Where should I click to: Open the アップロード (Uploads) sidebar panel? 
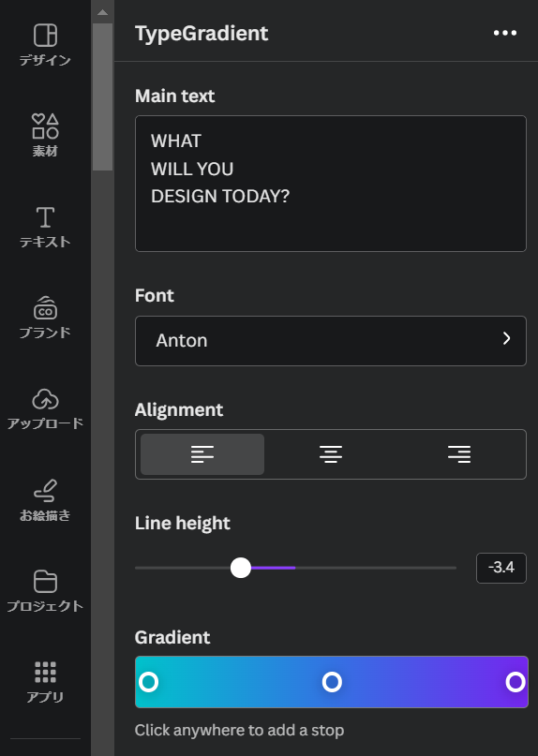click(x=45, y=408)
